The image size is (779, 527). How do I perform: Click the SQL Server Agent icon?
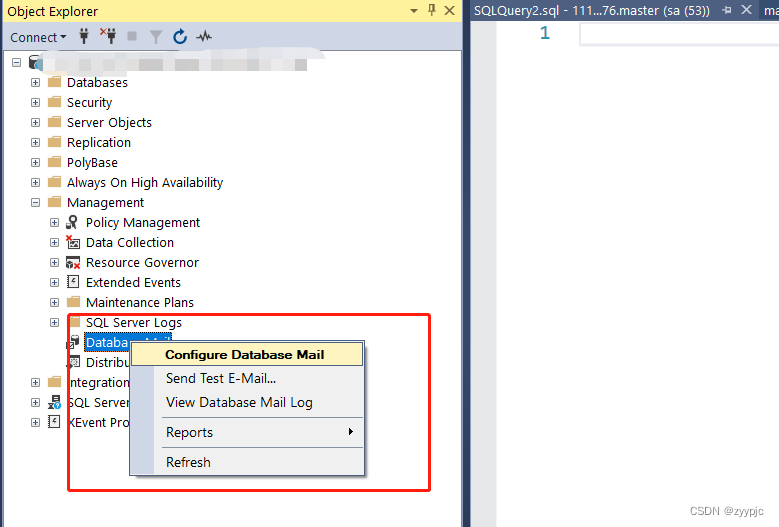point(54,402)
